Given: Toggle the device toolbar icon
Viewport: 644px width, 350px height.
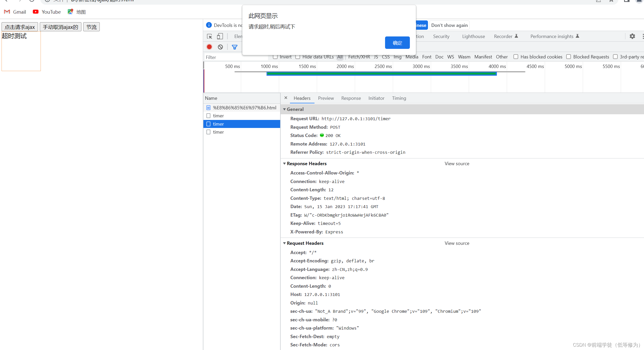Looking at the screenshot, I should pyautogui.click(x=220, y=36).
